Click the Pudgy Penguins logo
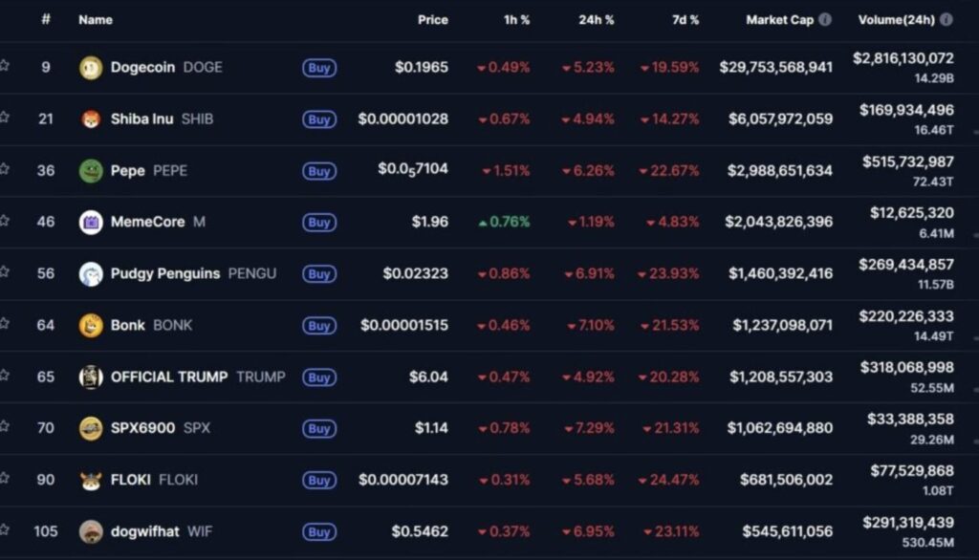 (x=90, y=273)
